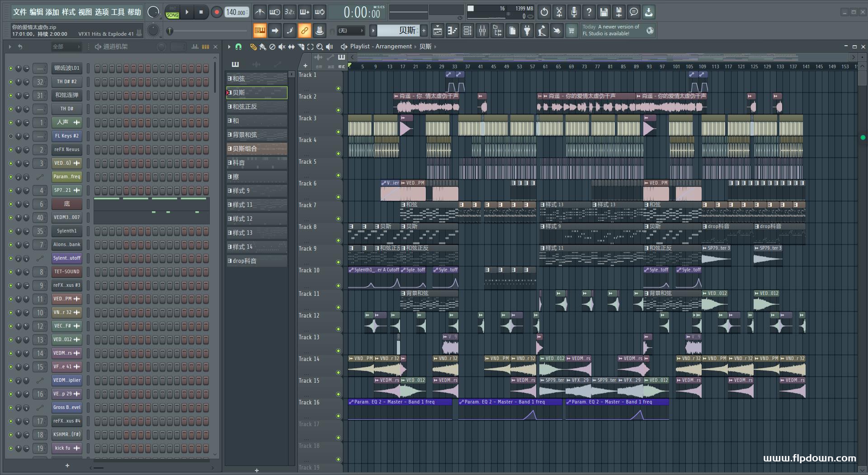This screenshot has width=868, height=475.
Task: Switch PAT/SONG mode toggle
Action: click(173, 12)
